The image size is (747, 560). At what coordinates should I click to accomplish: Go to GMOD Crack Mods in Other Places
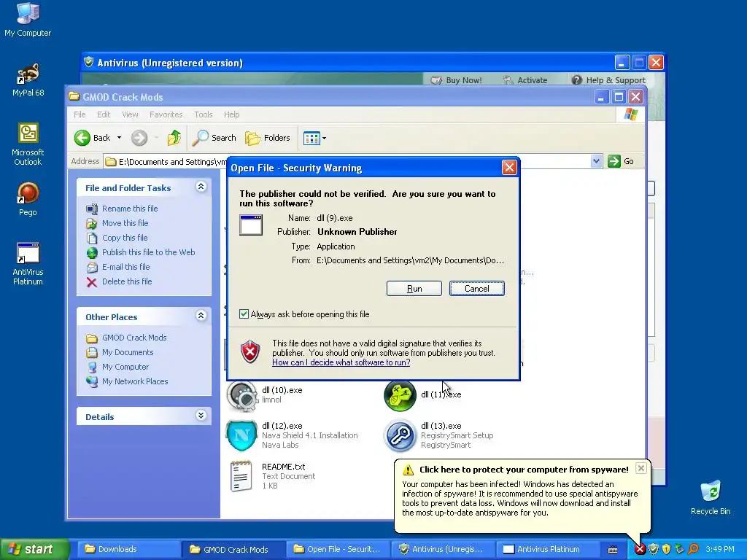(126, 338)
